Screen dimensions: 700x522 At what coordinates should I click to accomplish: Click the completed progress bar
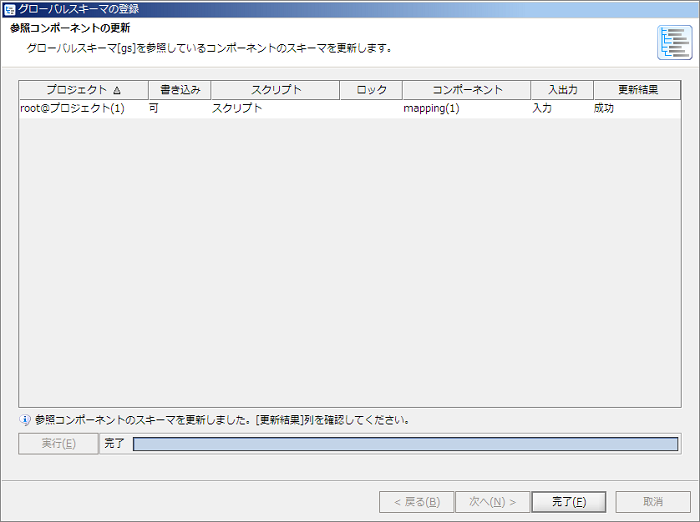(405, 444)
